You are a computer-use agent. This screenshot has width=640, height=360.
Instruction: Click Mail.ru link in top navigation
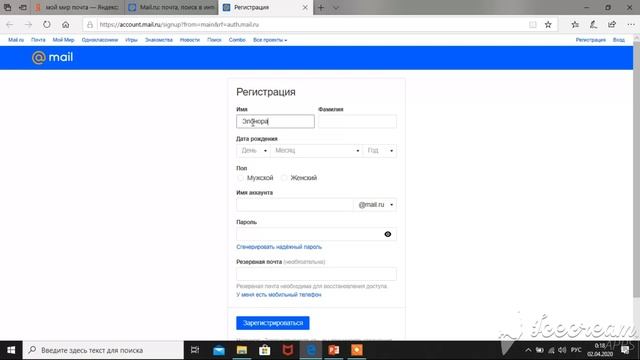pos(16,40)
